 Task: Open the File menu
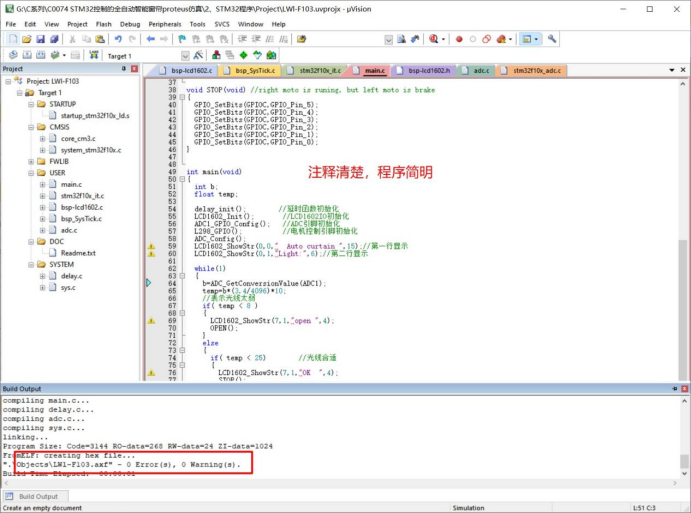(x=11, y=24)
